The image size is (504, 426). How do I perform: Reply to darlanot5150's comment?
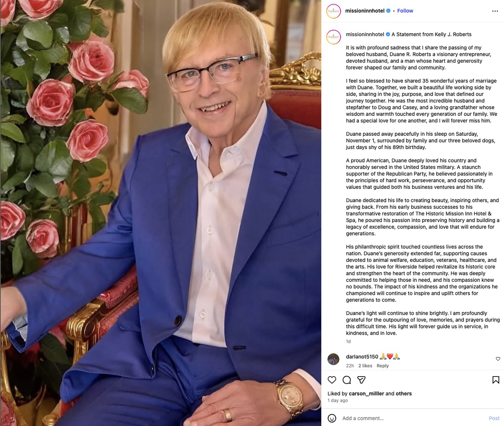click(383, 366)
